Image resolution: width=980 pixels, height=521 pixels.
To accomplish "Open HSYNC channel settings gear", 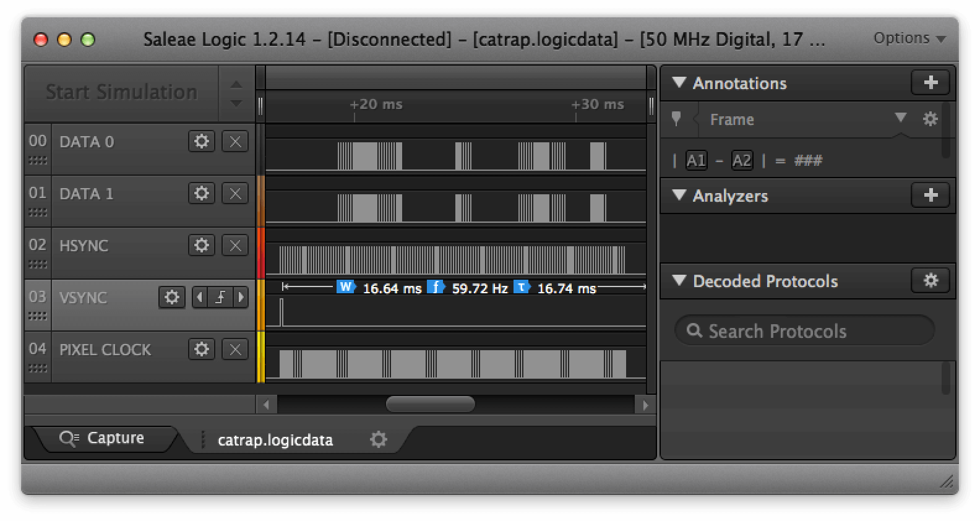I will [201, 246].
